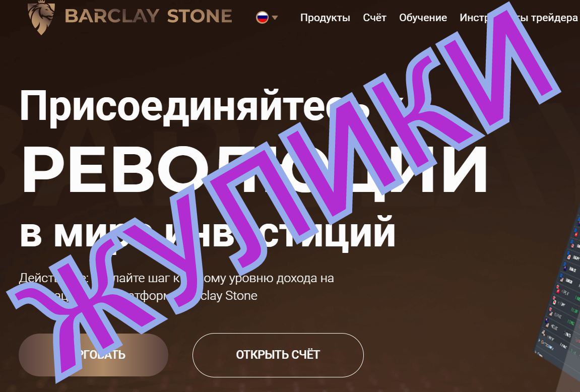Click the STONE word in the logo
Viewport: 580px width, 392px height.
click(200, 16)
